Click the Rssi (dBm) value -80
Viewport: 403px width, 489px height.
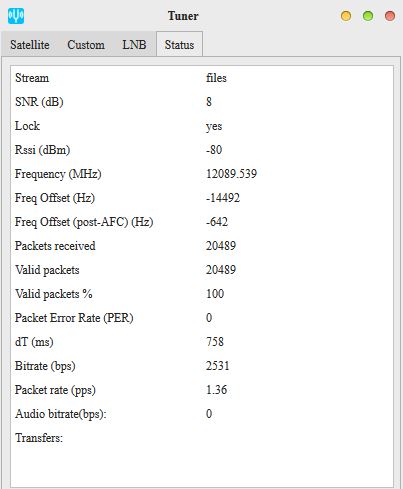click(x=214, y=150)
